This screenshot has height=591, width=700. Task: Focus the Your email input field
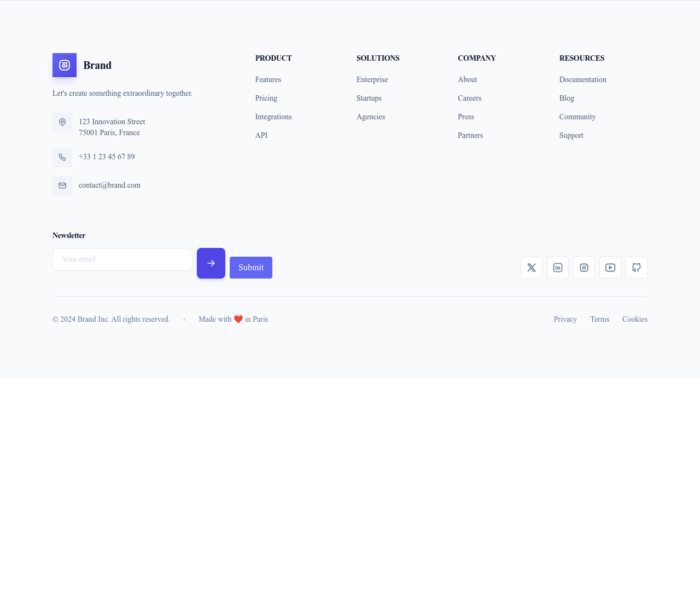click(x=122, y=259)
